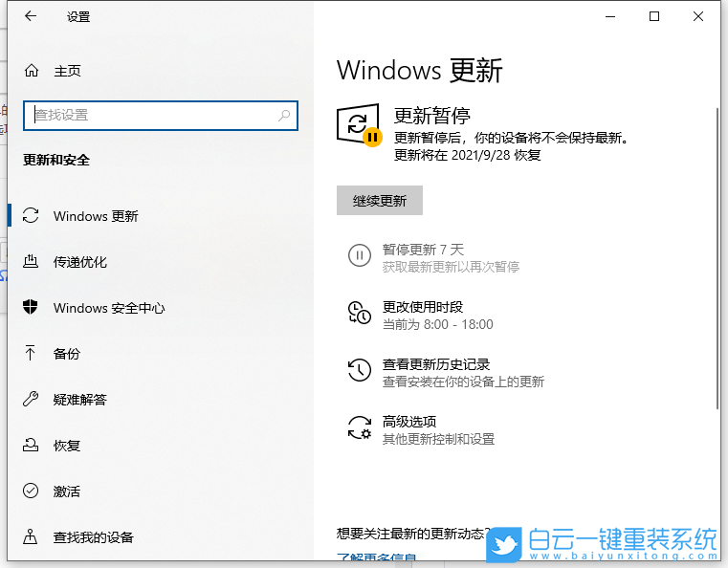Close the 设置 window
This screenshot has height=568, width=728.
[697, 16]
